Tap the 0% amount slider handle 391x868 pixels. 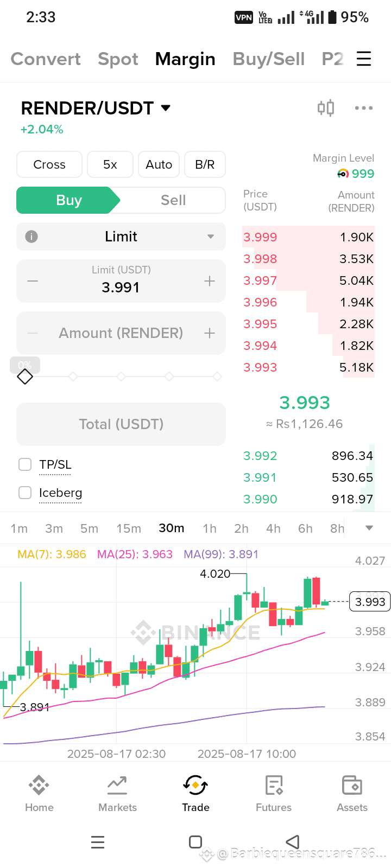(x=25, y=376)
